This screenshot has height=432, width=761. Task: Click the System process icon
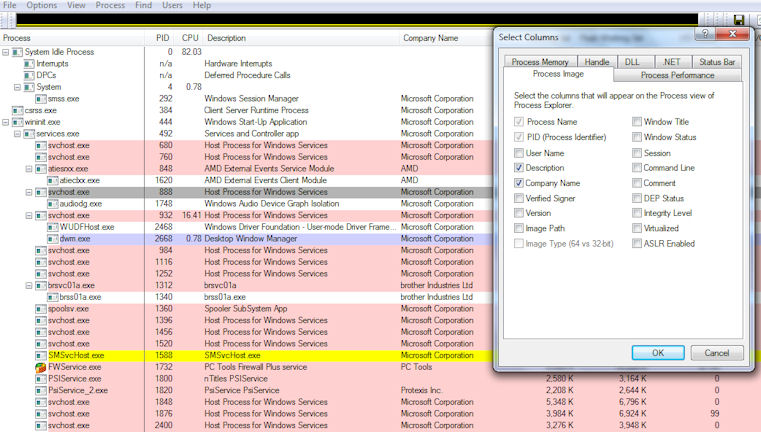29,87
